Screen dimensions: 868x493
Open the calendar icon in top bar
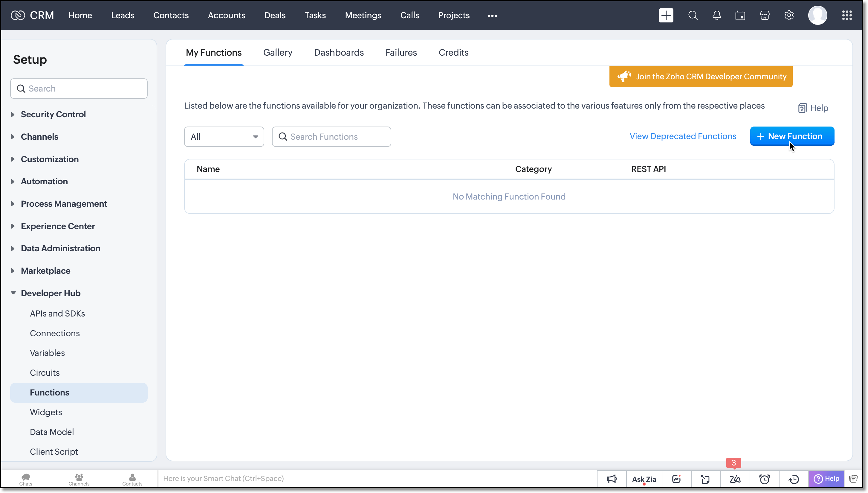click(740, 16)
